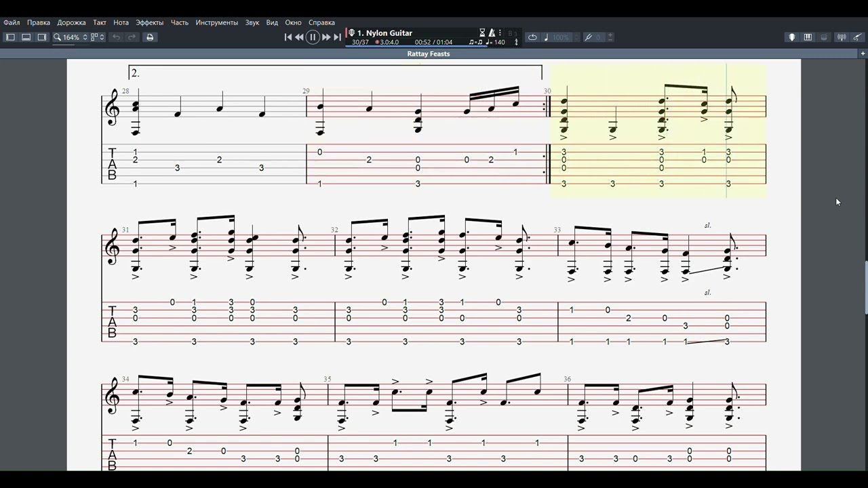Image resolution: width=868 pixels, height=488 pixels.
Task: Skip forward to the next bar
Action: 326,37
